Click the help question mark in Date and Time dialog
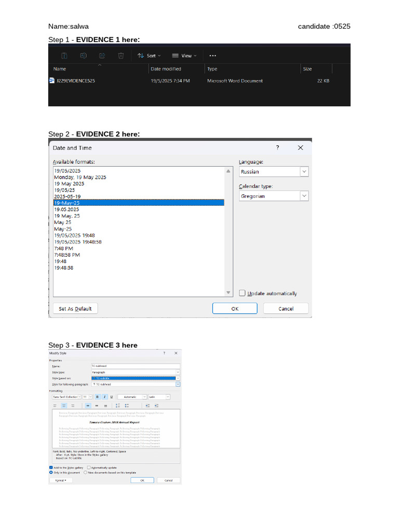The image size is (399, 532). pos(277,148)
